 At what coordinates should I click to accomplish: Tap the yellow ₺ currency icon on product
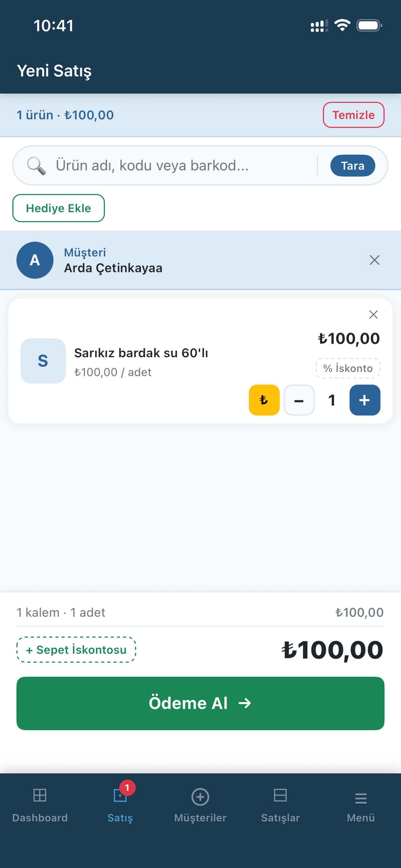tap(264, 400)
